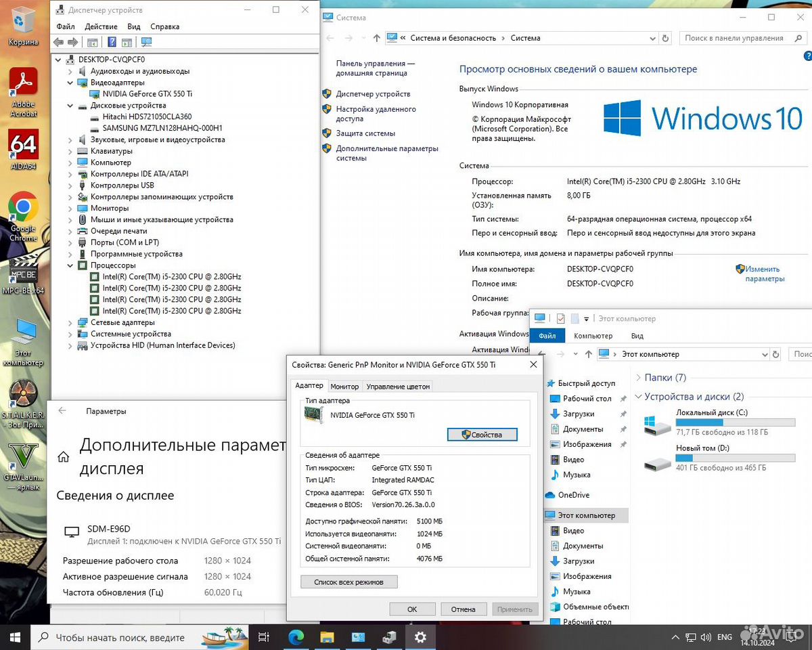The height and width of the screenshot is (650, 812).
Task: Open 'Настройка удаленного доступа' link
Action: point(376,114)
